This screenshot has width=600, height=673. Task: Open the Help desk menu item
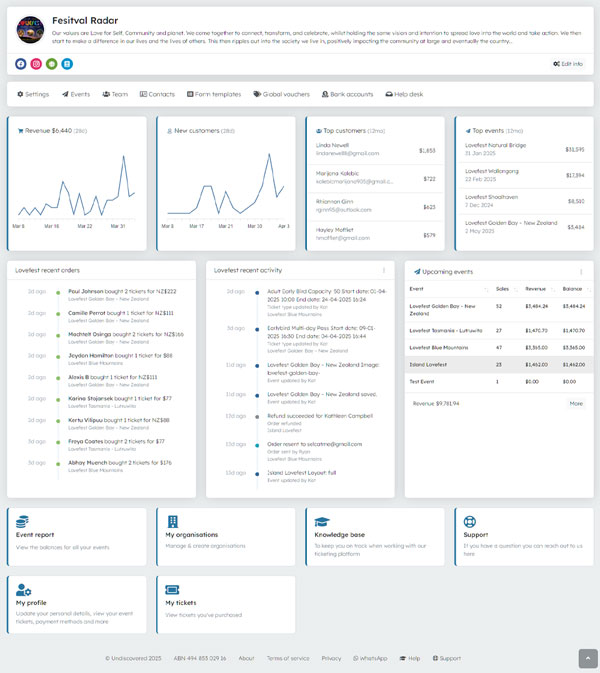coord(404,94)
